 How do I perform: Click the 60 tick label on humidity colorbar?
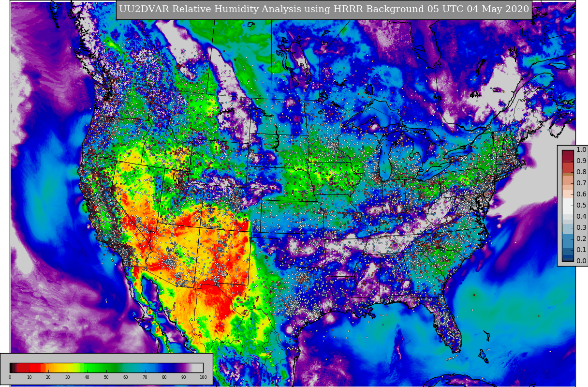(x=126, y=377)
